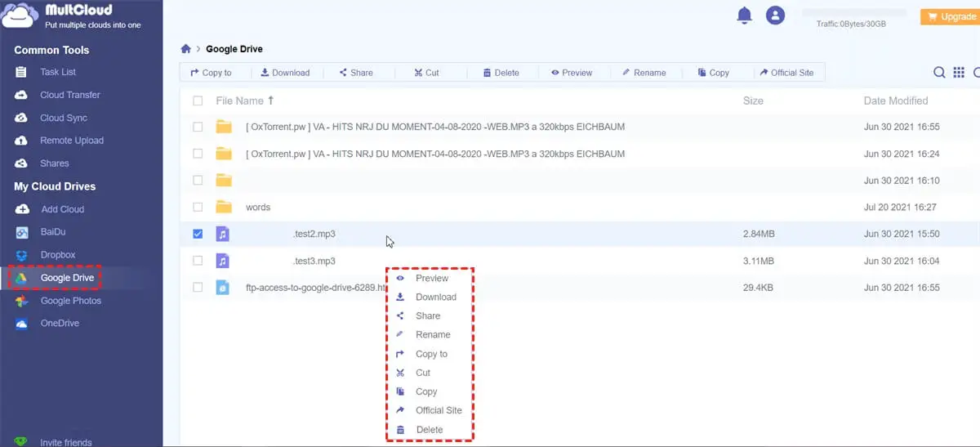
Task: Open search with the magnifier icon
Action: coord(940,73)
